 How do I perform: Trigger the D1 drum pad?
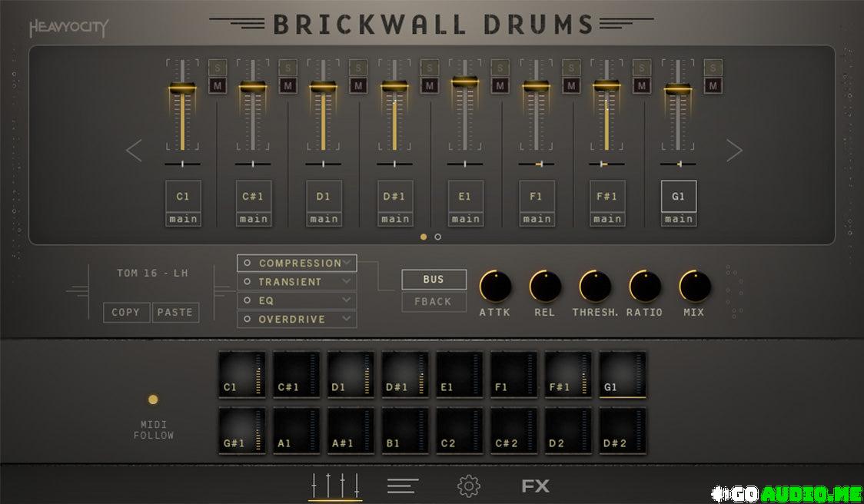[x=351, y=375]
